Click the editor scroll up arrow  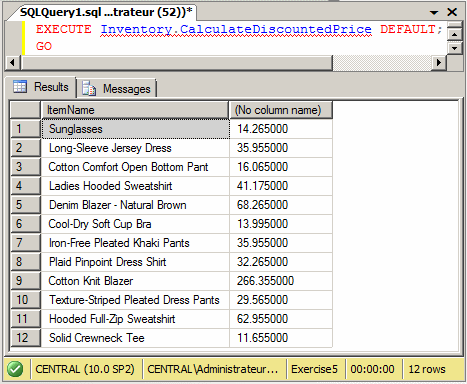coord(455,34)
